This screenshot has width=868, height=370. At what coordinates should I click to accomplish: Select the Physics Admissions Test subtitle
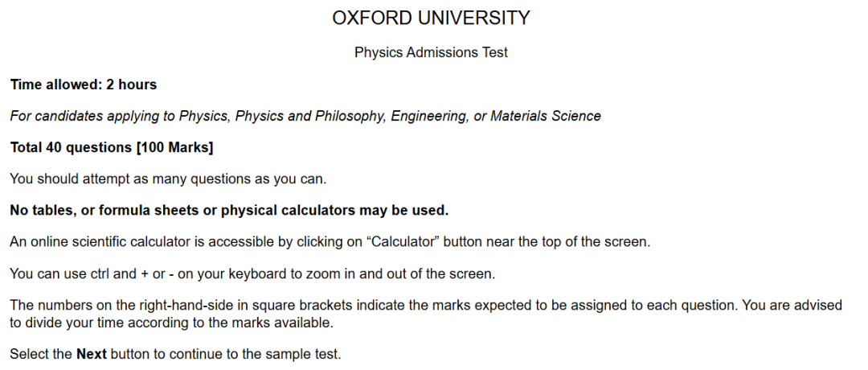[431, 52]
